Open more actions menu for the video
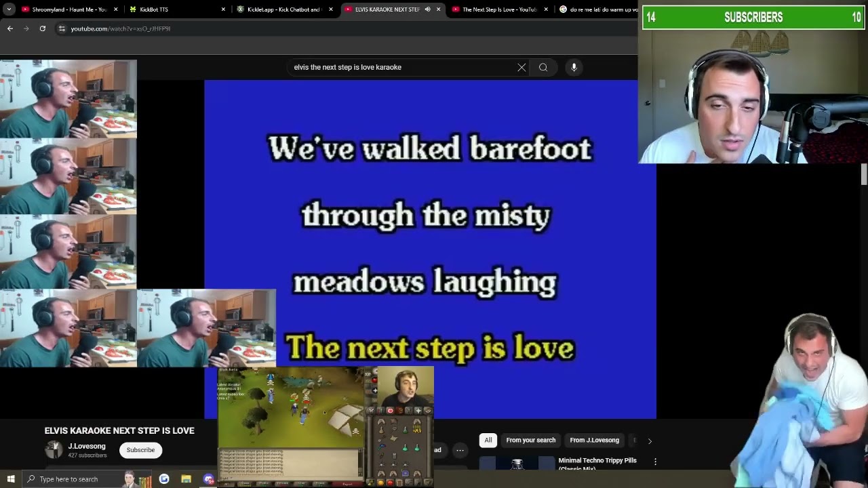 [460, 450]
